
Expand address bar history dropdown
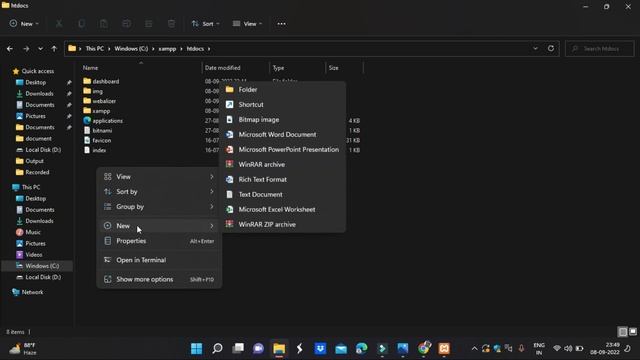pyautogui.click(x=535, y=48)
